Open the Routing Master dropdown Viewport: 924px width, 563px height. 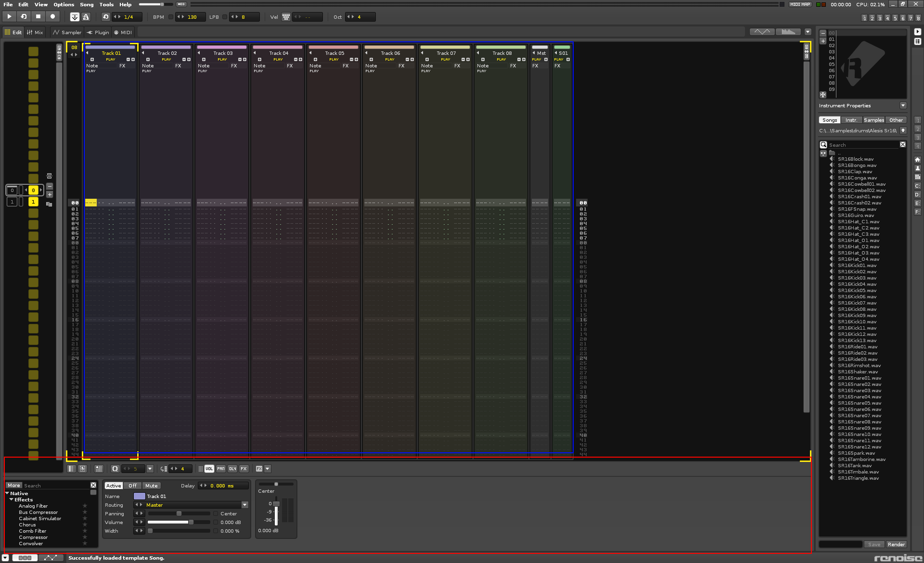(244, 505)
